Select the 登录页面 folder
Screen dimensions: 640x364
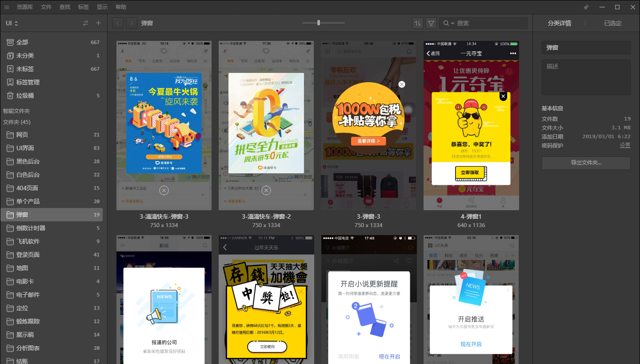[x=28, y=255]
